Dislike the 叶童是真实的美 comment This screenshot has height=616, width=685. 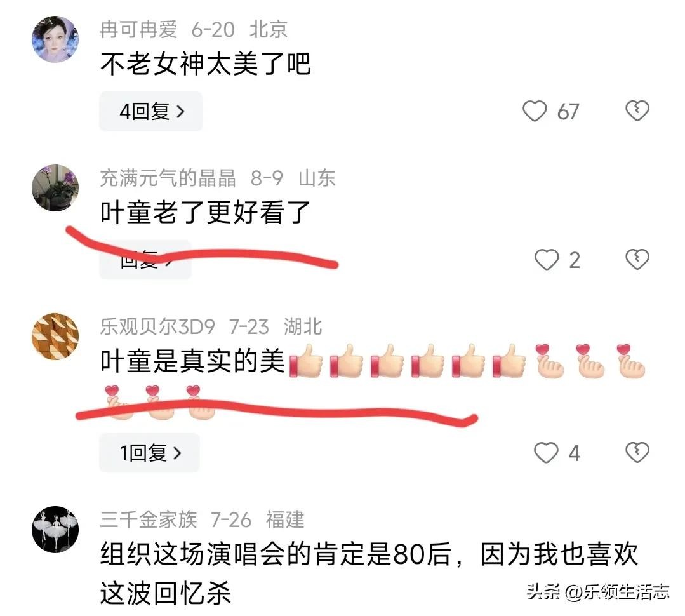tap(637, 453)
